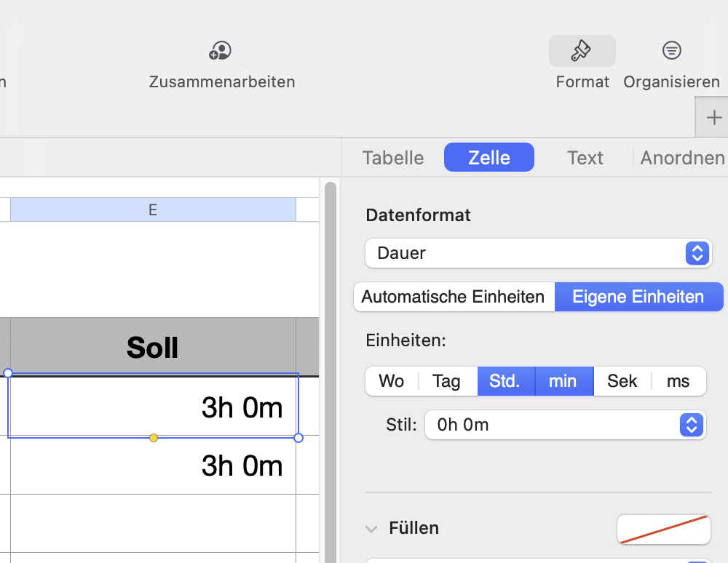This screenshot has height=563, width=728.
Task: Toggle the Tag days unit
Action: tap(446, 381)
